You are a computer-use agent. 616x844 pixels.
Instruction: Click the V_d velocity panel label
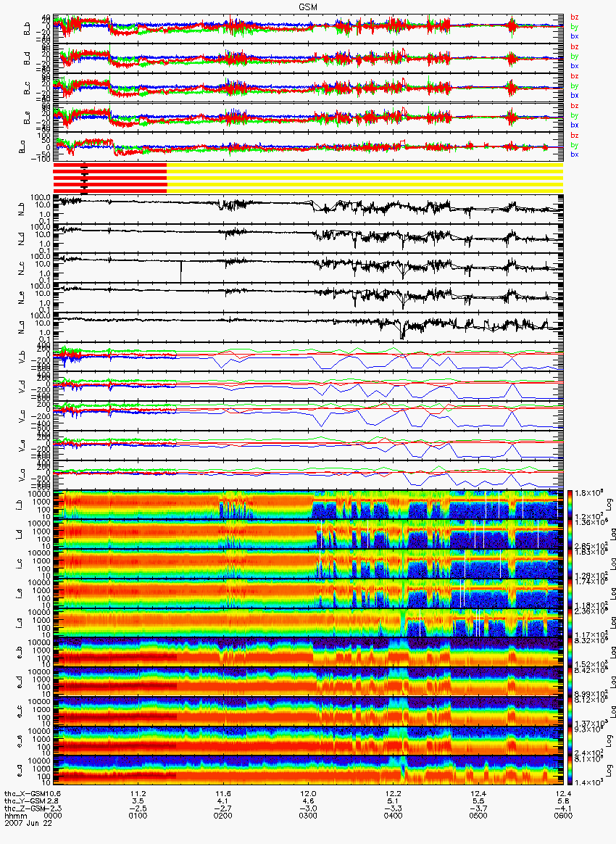coord(22,386)
